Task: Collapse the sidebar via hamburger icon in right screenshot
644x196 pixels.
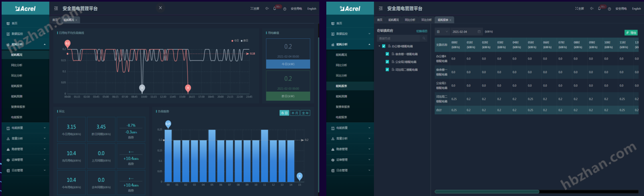Action: pyautogui.click(x=381, y=8)
